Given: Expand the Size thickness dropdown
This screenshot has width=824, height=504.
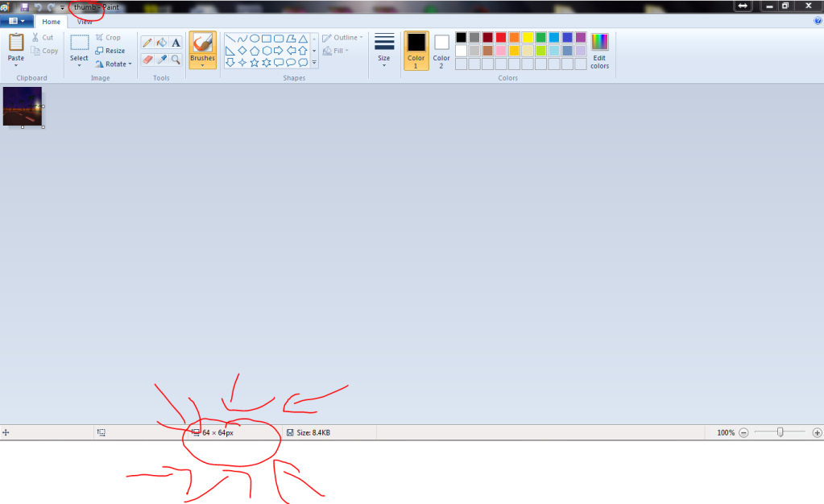Looking at the screenshot, I should pos(384,51).
